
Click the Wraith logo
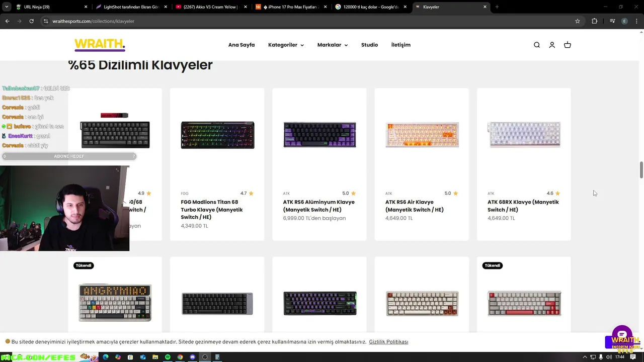(100, 45)
